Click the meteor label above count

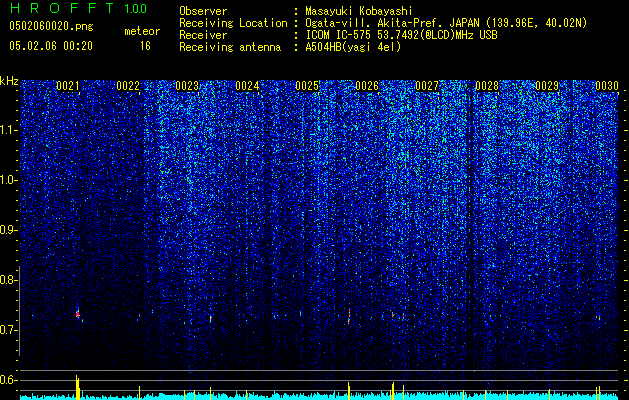142,31
